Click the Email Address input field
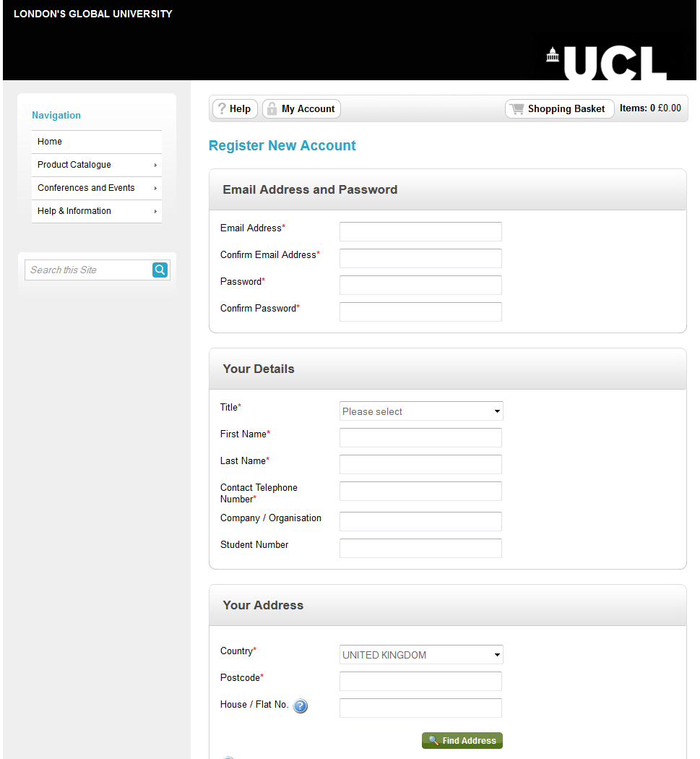This screenshot has width=700, height=759. (420, 231)
